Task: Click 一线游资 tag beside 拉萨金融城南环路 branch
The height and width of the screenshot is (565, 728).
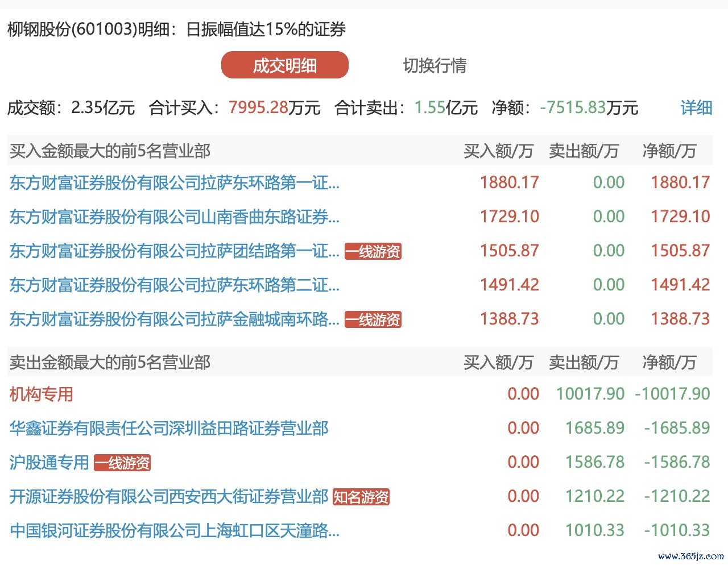Action: pyautogui.click(x=373, y=319)
